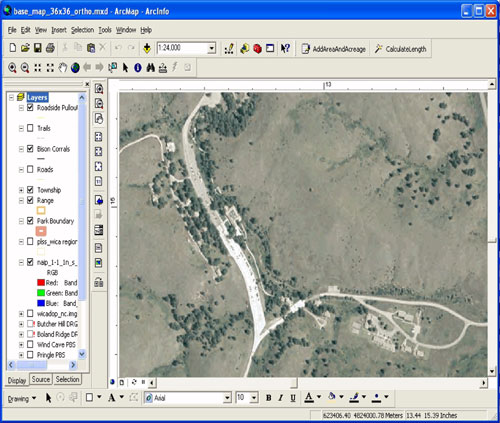Image resolution: width=500 pixels, height=423 pixels.
Task: Switch to the Source tab
Action: pyautogui.click(x=41, y=379)
